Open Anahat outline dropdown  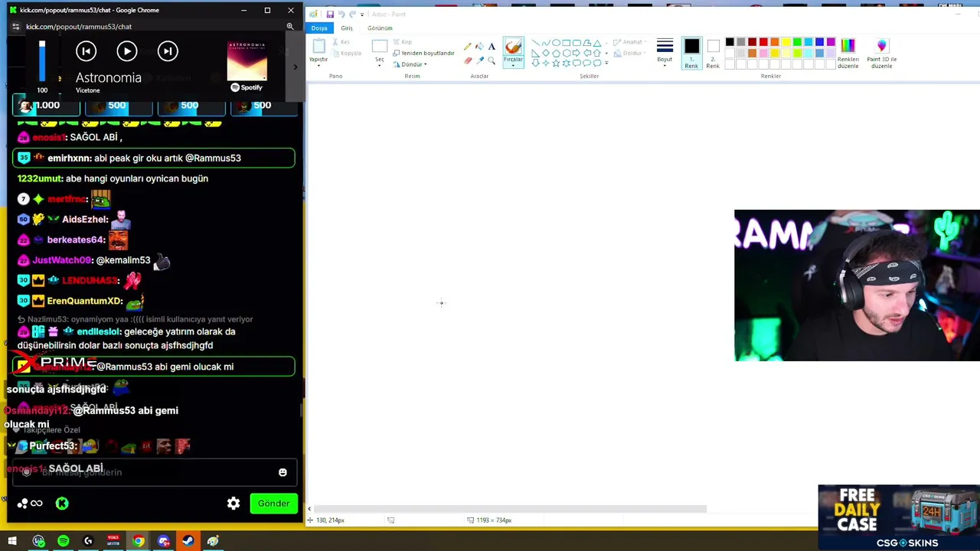629,42
